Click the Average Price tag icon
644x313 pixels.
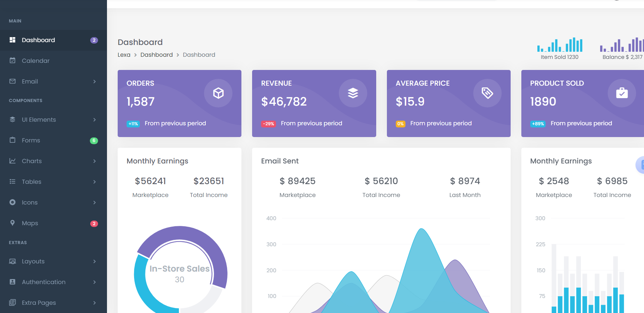coord(487,93)
